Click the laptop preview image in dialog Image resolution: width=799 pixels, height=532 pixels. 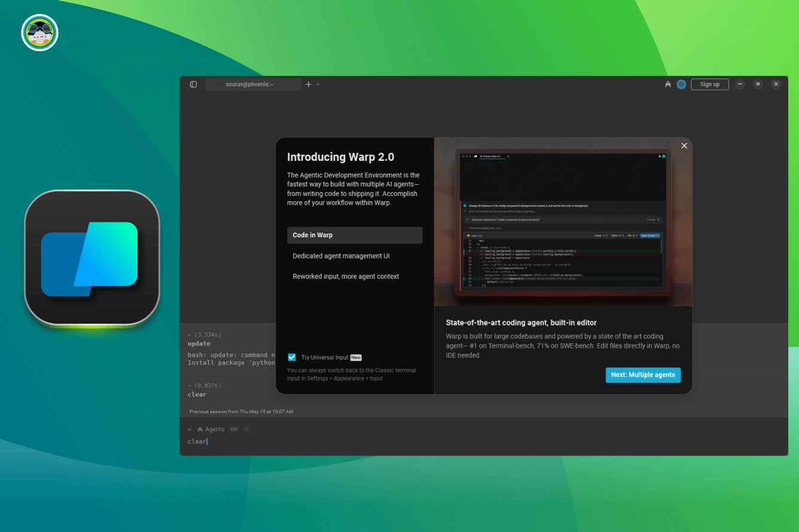pyautogui.click(x=563, y=222)
